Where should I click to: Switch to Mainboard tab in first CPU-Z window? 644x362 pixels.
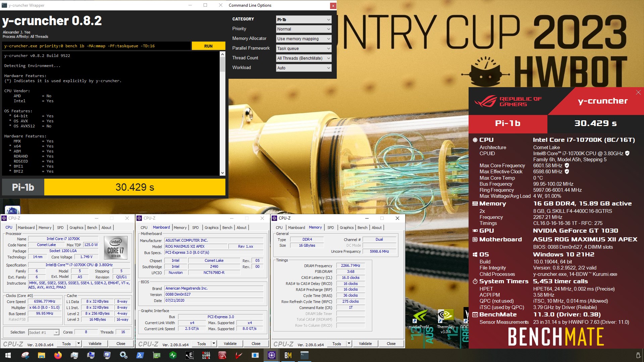[26, 228]
